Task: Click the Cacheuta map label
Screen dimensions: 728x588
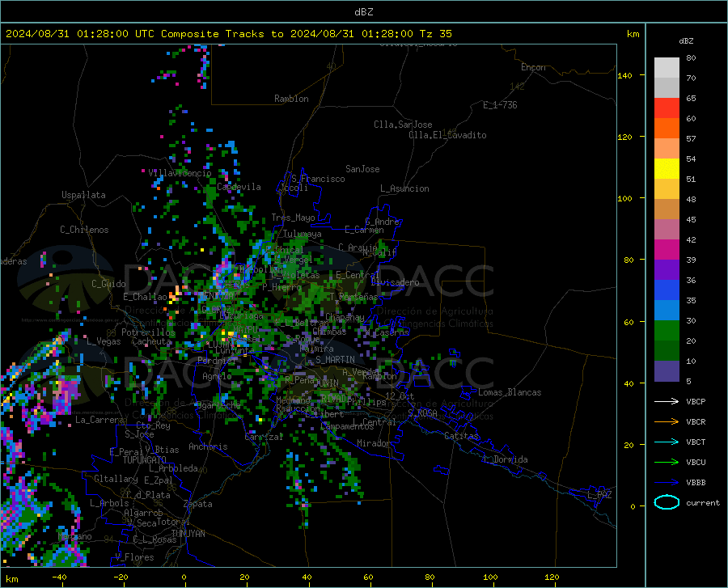Action: pyautogui.click(x=152, y=341)
